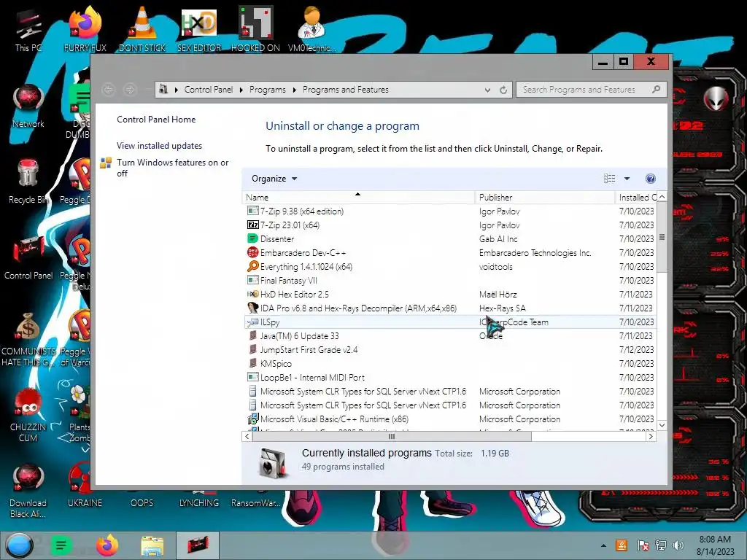
Task: Select the KMSpico entry
Action: (449, 363)
